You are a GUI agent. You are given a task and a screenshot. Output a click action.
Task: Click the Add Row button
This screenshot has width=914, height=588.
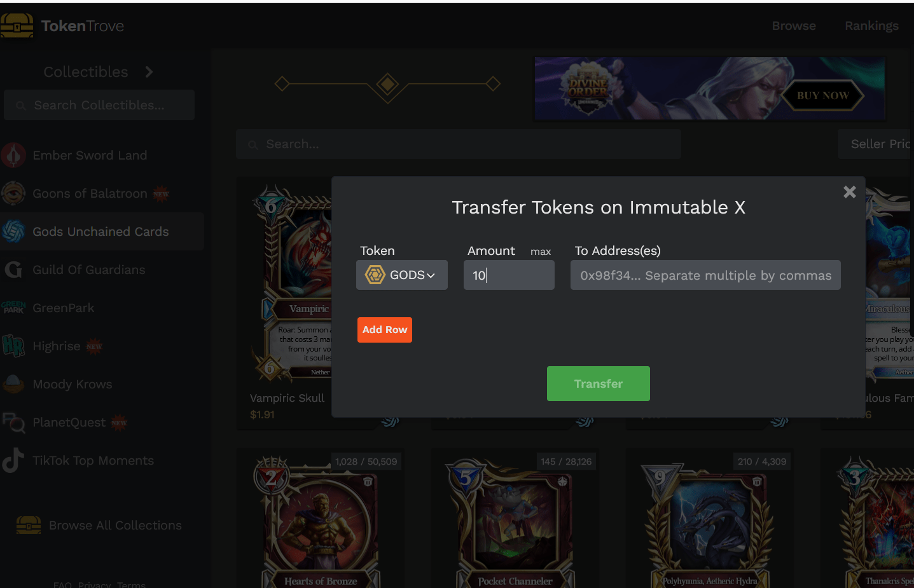(385, 330)
